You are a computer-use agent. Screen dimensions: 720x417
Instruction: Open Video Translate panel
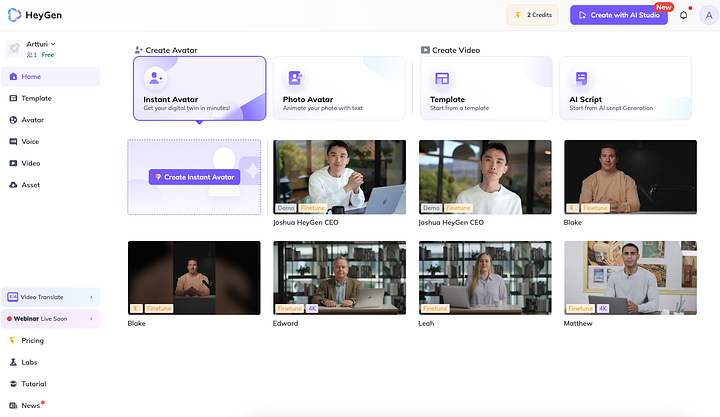pos(51,297)
